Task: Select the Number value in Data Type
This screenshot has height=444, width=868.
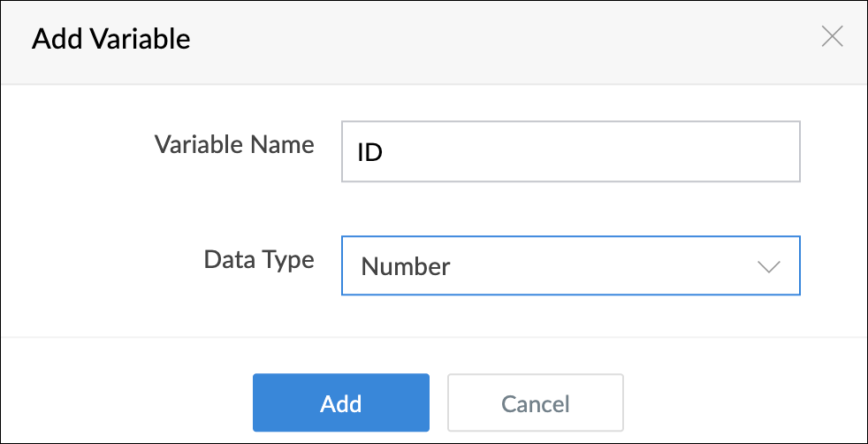Action: 407,266
